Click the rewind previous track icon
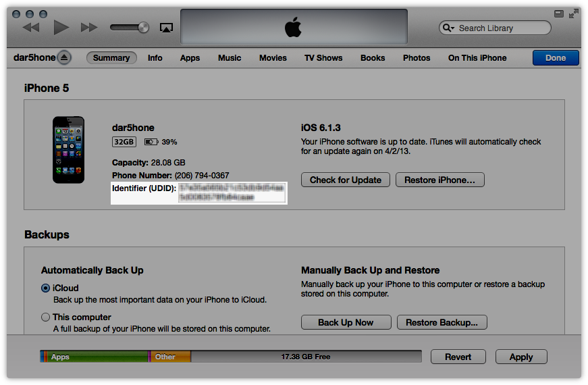This screenshot has width=588, height=385. [31, 28]
